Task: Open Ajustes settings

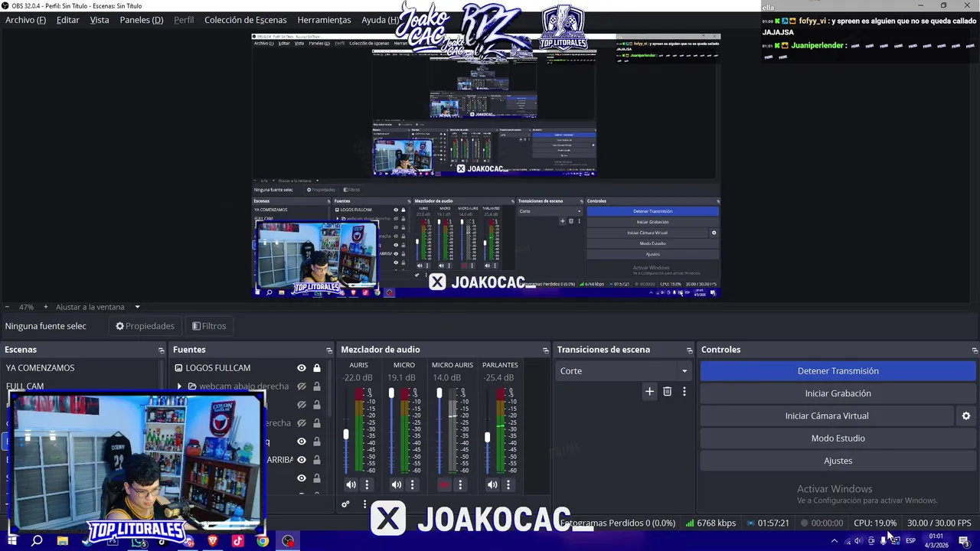Action: (838, 461)
